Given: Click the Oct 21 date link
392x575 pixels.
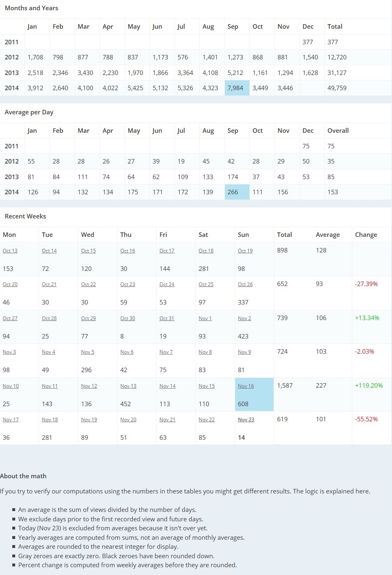Looking at the screenshot, I should (49, 284).
